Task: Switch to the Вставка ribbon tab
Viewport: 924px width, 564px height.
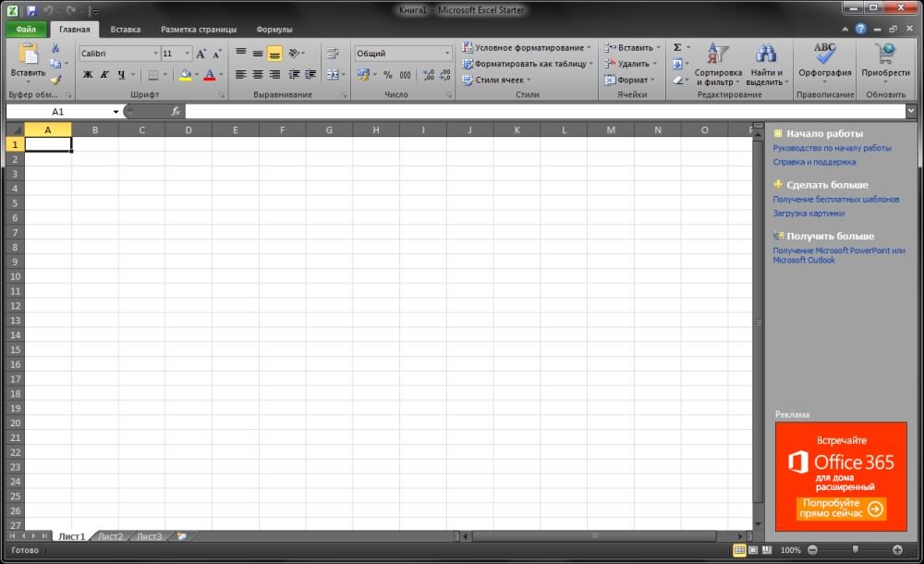Action: (126, 29)
